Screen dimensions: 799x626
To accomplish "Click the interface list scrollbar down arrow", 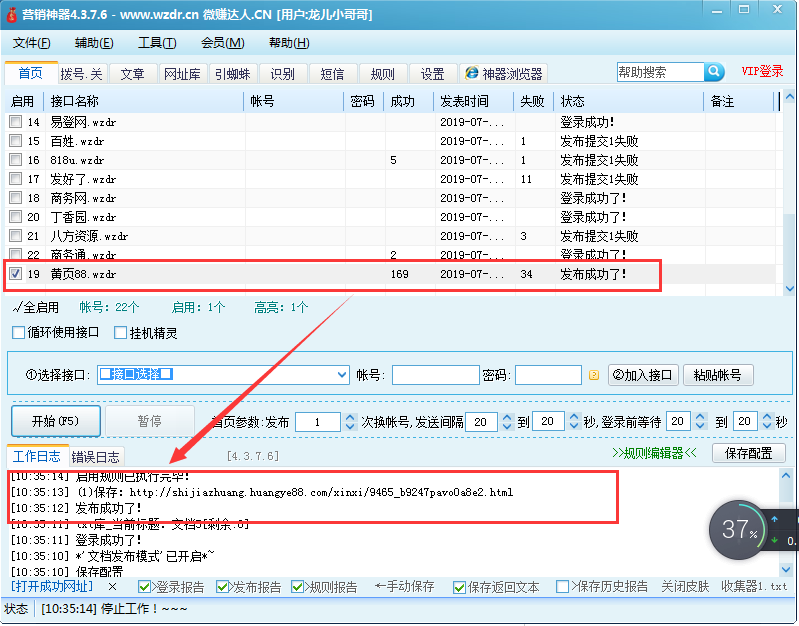I will pyautogui.click(x=790, y=289).
